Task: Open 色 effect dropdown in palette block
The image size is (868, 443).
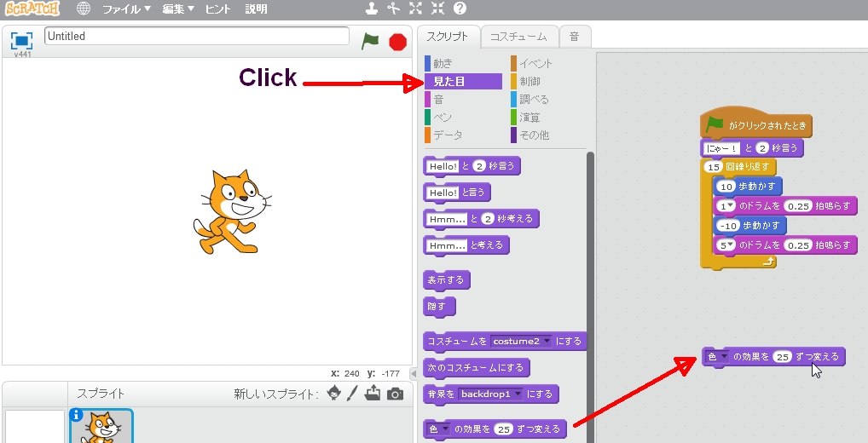Action: [x=439, y=429]
